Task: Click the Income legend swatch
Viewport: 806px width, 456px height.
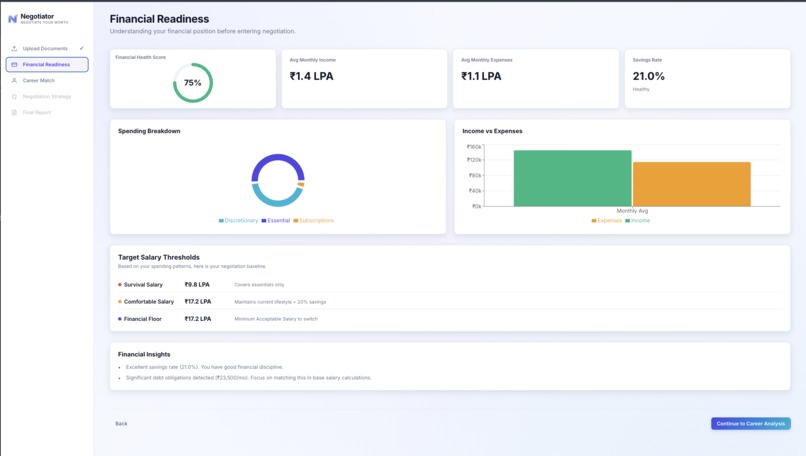Action: tap(628, 221)
